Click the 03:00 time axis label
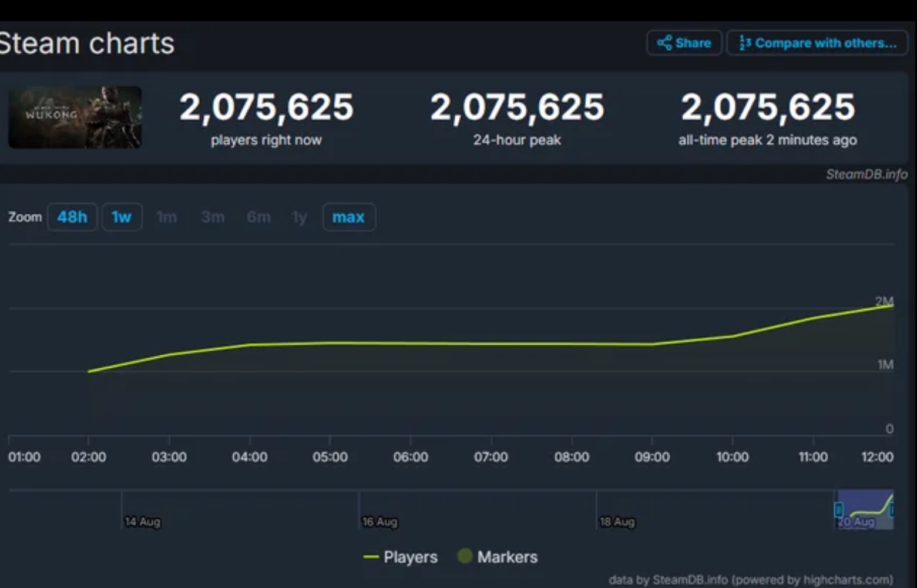Image resolution: width=917 pixels, height=588 pixels. point(169,457)
